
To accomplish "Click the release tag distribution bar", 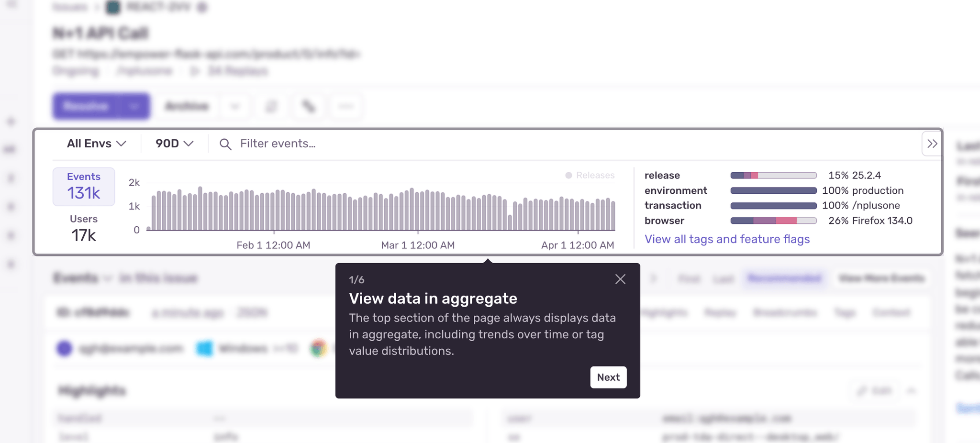I will 773,176.
